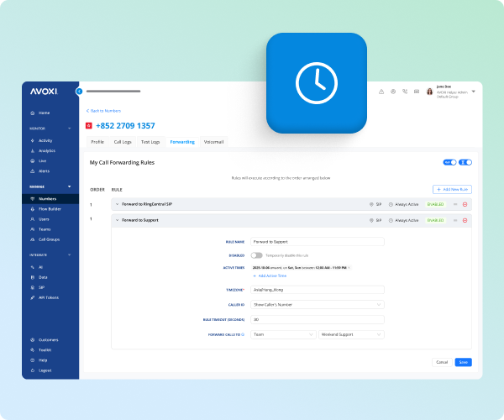Image resolution: width=504 pixels, height=420 pixels.
Task: Click the Analytics sidebar icon
Action: [x=32, y=150]
